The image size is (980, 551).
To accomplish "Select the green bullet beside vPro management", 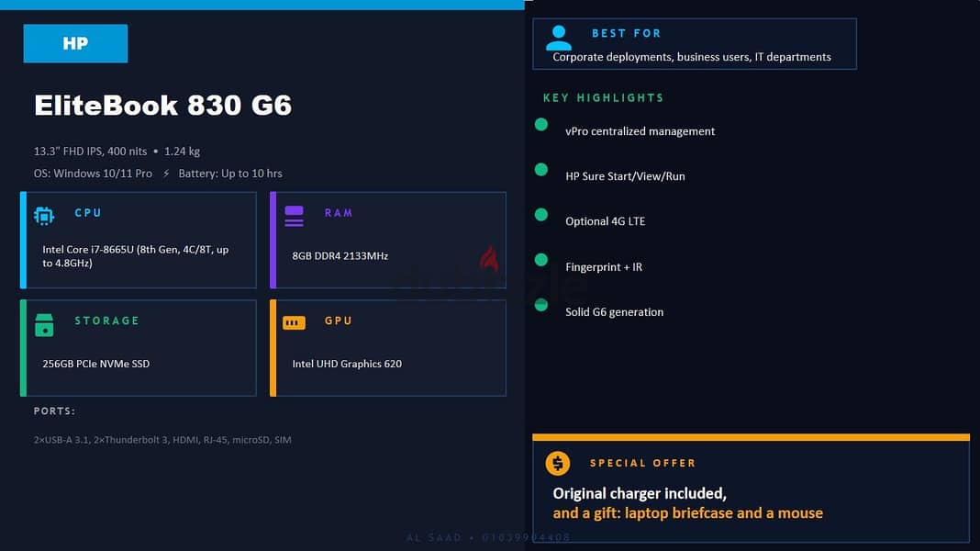I will [x=541, y=125].
